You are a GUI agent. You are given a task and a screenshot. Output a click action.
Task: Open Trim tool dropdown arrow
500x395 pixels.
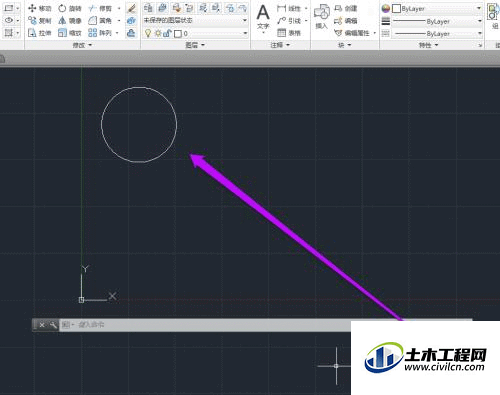(119, 8)
